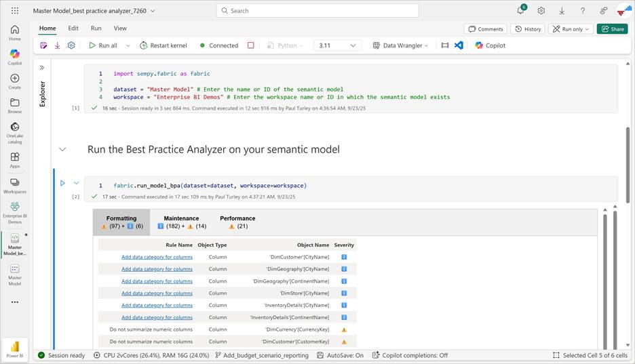The image size is (635, 364).
Task: Show more sidebar options ellipsis
Action: [14, 302]
